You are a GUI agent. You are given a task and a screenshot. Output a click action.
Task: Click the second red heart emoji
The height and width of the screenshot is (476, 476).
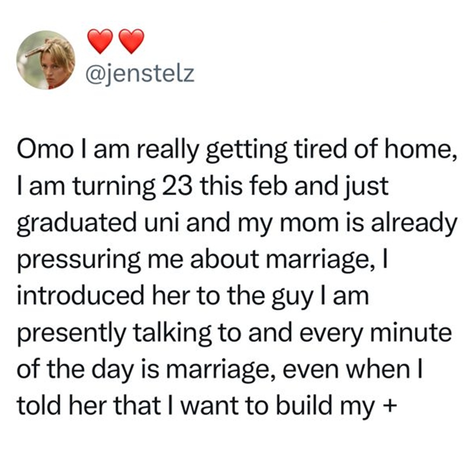(131, 41)
